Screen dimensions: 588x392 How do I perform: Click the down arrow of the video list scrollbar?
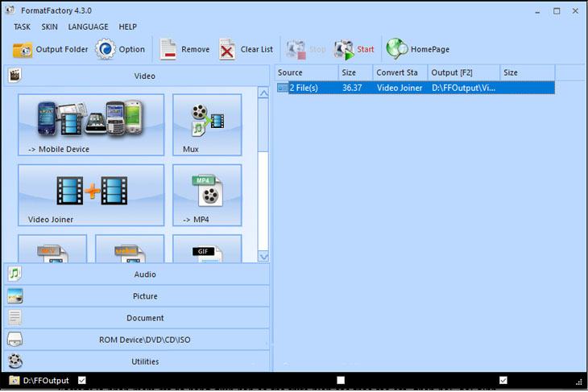[x=263, y=256]
